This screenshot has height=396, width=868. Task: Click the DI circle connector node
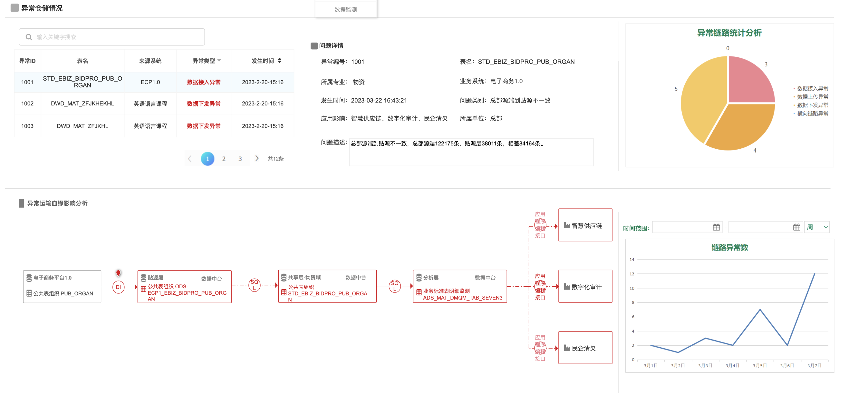click(118, 287)
